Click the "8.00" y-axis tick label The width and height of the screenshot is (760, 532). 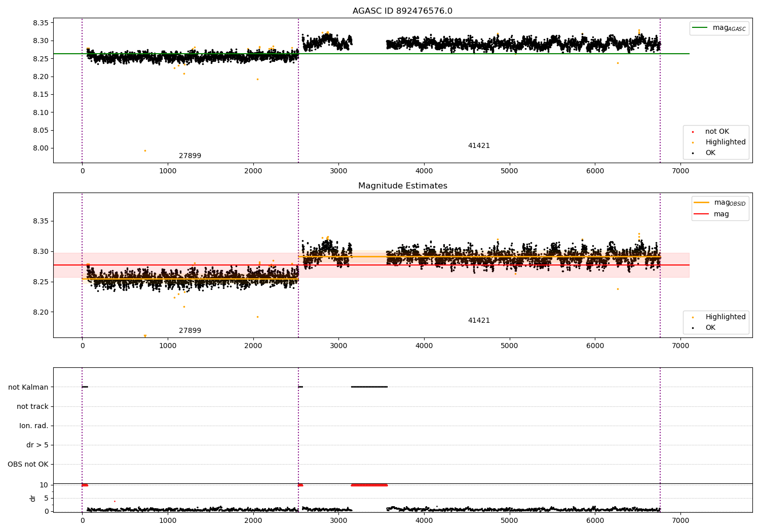pos(41,148)
